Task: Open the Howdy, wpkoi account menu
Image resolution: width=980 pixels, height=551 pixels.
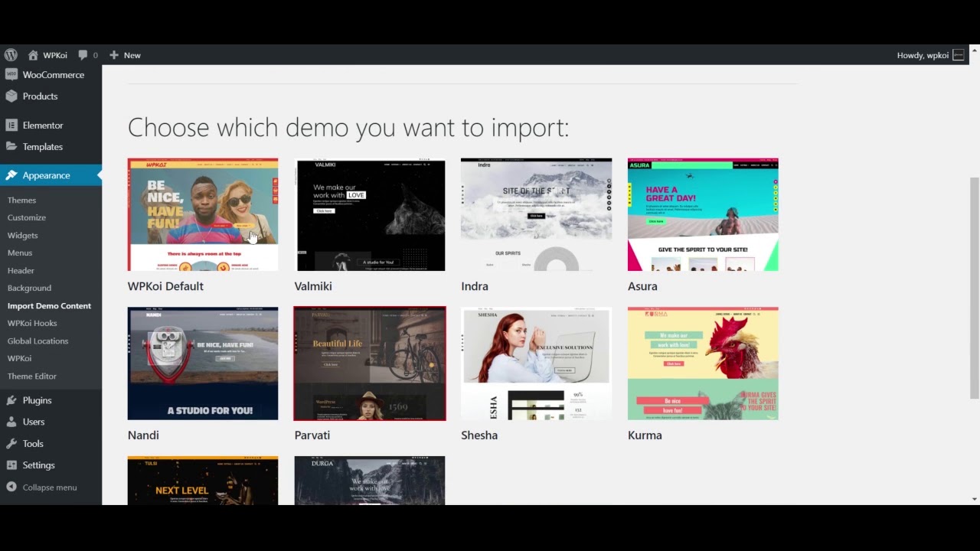Action: [x=930, y=55]
